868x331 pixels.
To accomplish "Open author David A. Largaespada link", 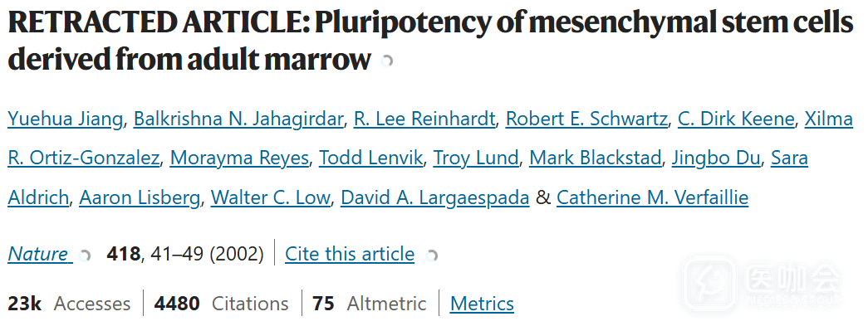I will (435, 197).
